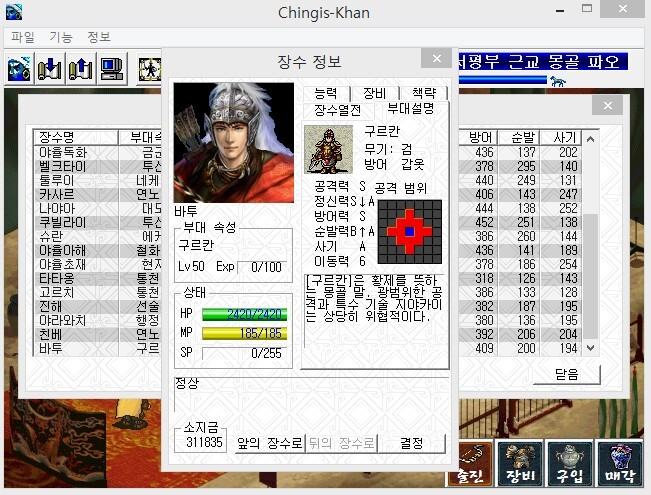Image resolution: width=651 pixels, height=495 pixels.
Task: Open the 파일 menu
Action: point(22,37)
